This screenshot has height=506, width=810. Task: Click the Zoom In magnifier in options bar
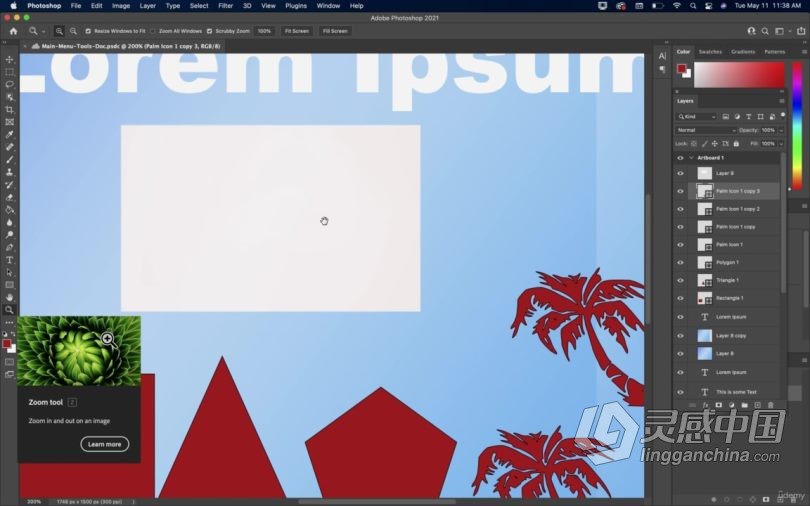[59, 31]
